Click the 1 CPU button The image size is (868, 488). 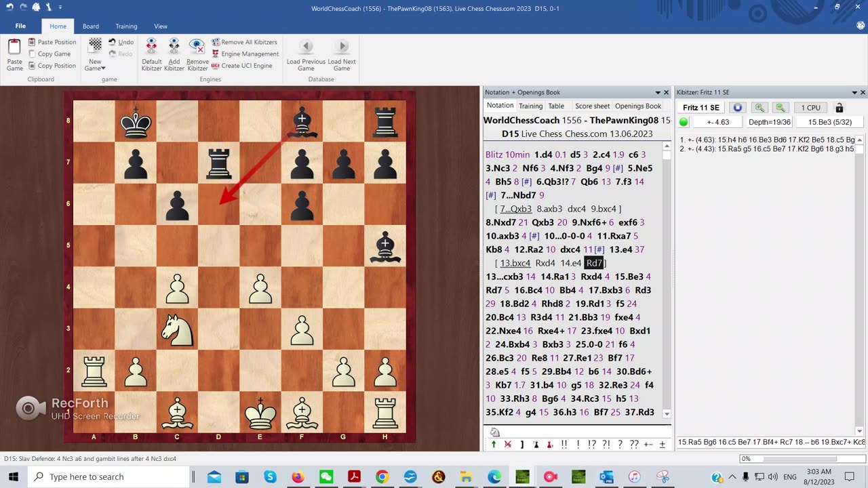pos(810,108)
